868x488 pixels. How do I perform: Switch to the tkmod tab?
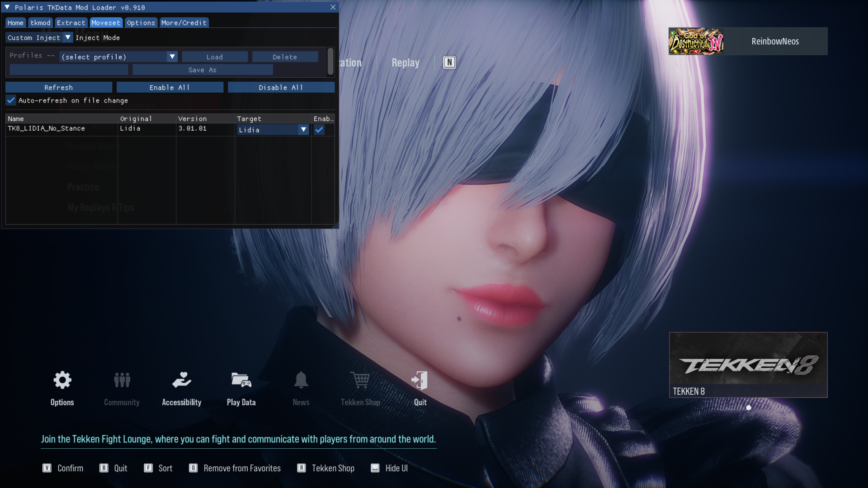pos(40,23)
